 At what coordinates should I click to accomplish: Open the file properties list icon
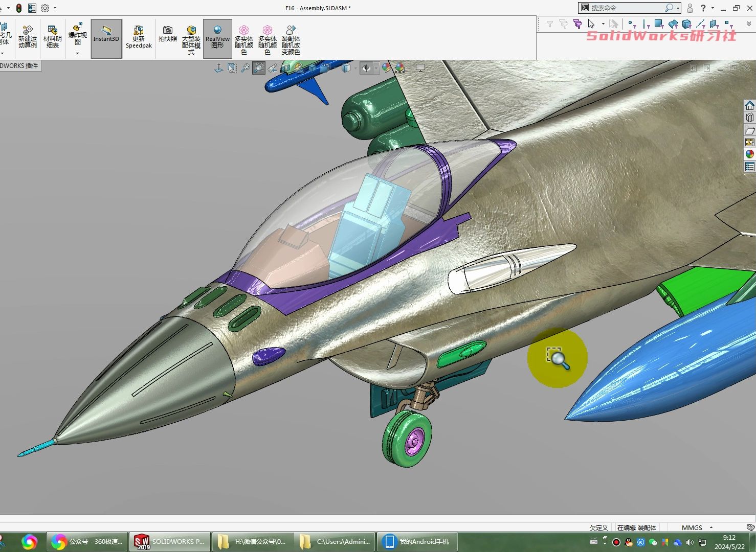tap(32, 8)
